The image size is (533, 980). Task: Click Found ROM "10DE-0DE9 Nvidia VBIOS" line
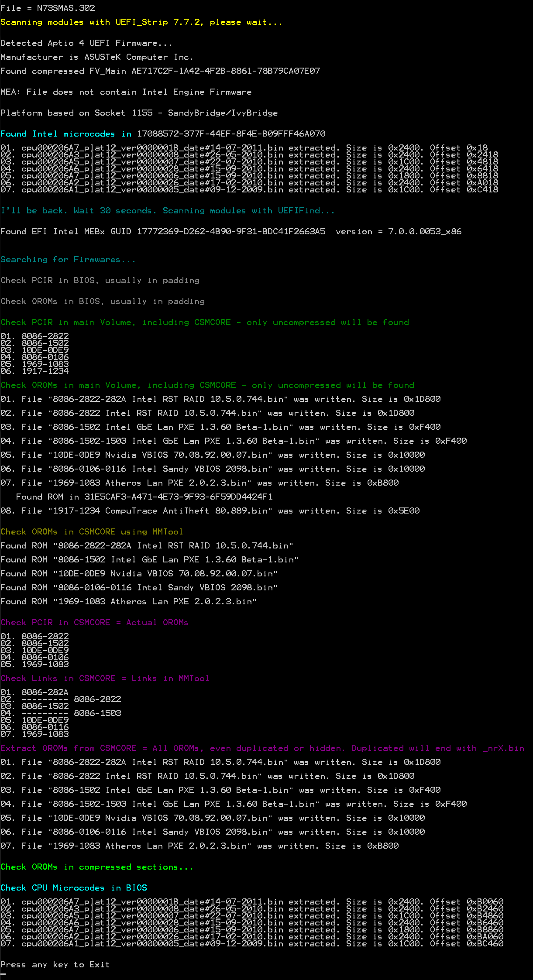tap(139, 574)
